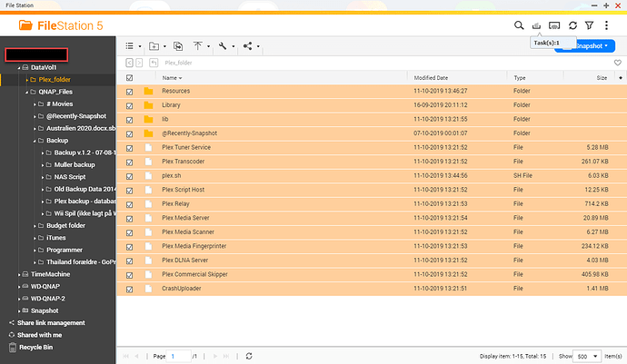Open the search tool in the header

pos(519,25)
